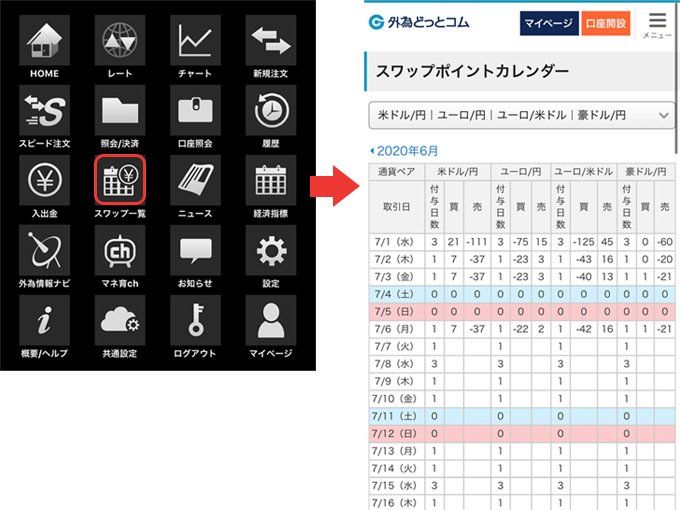Tap the 入出金 yen icon
This screenshot has height=510, width=680.
[x=43, y=180]
